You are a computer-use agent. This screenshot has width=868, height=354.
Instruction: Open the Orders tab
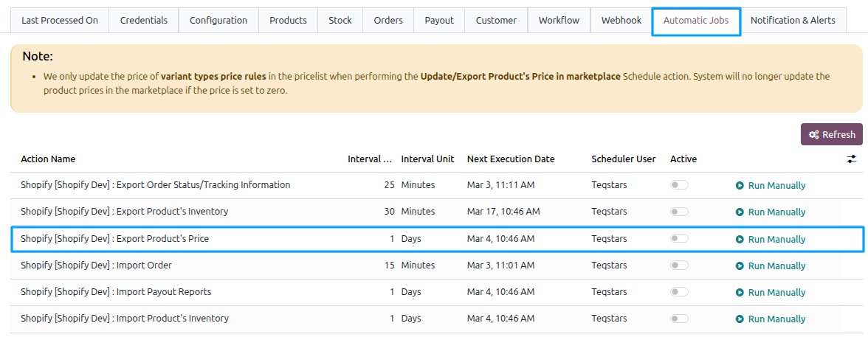pyautogui.click(x=388, y=21)
